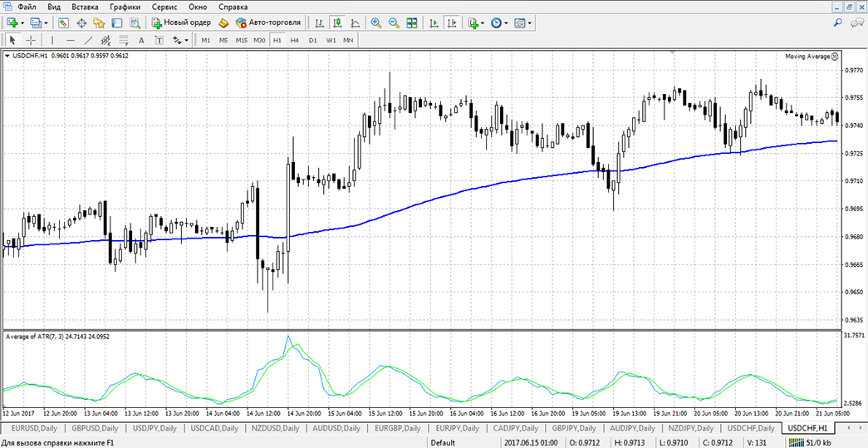
Task: Open the Графики menu
Action: pos(125,7)
